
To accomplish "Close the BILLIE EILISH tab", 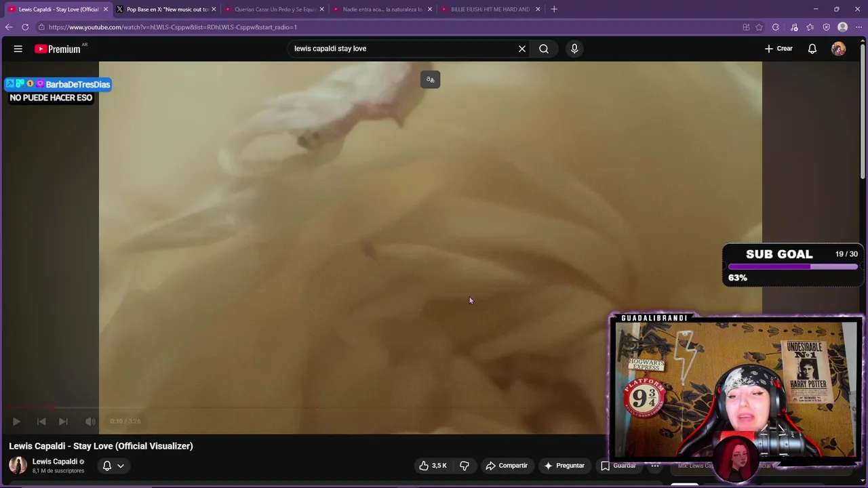I will pos(538,9).
